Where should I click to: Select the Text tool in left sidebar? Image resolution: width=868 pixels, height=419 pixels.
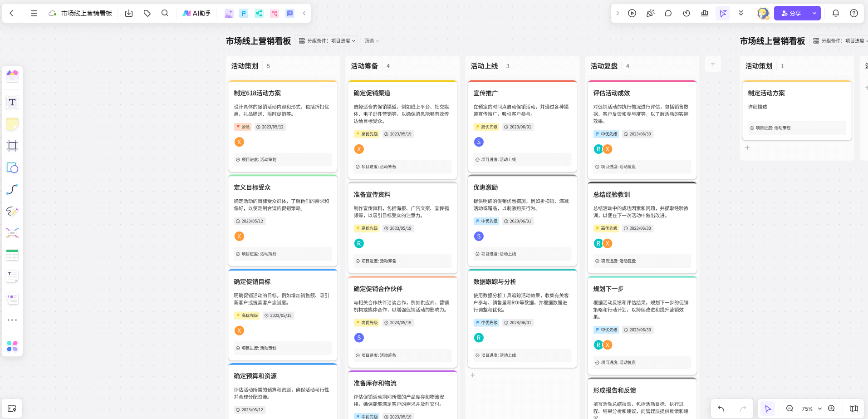(x=12, y=102)
